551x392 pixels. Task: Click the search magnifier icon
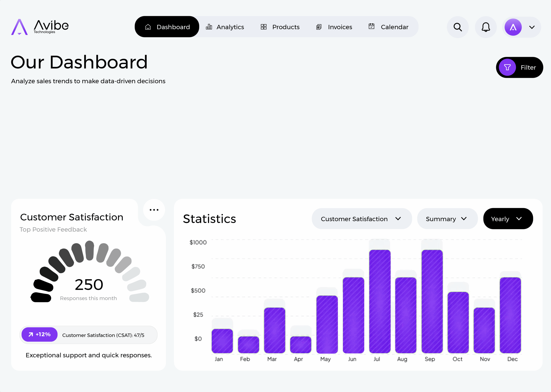pos(458,27)
